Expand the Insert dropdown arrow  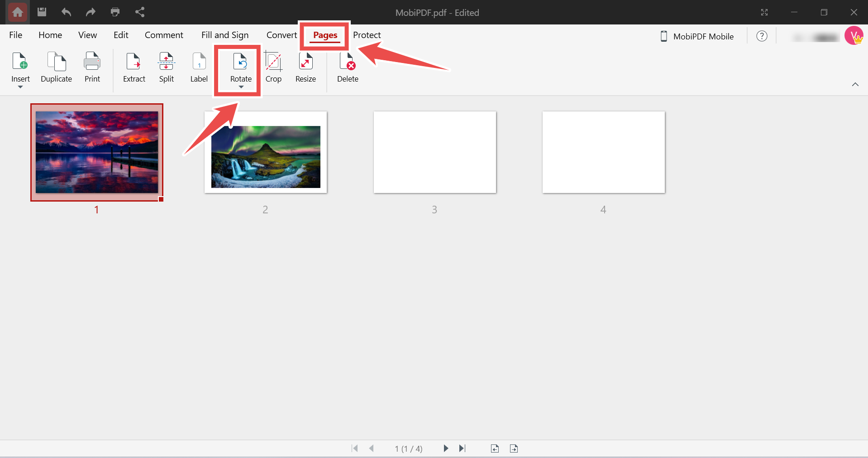coord(20,87)
